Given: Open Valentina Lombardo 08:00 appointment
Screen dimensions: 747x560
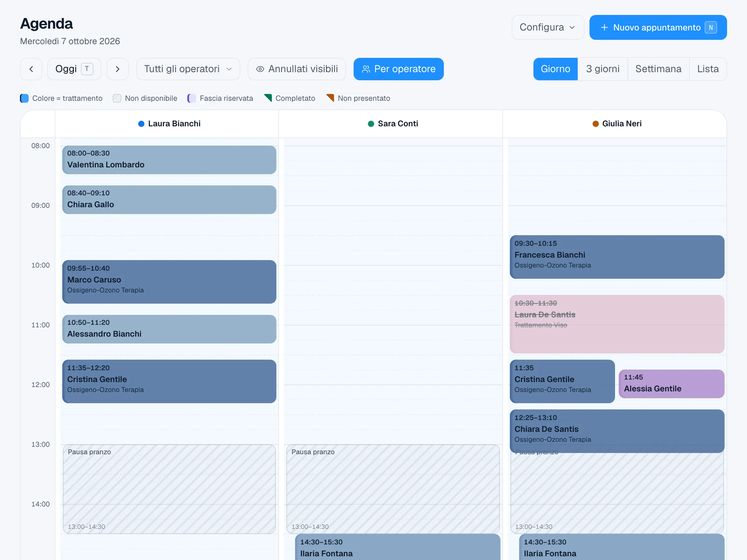Looking at the screenshot, I should (169, 160).
